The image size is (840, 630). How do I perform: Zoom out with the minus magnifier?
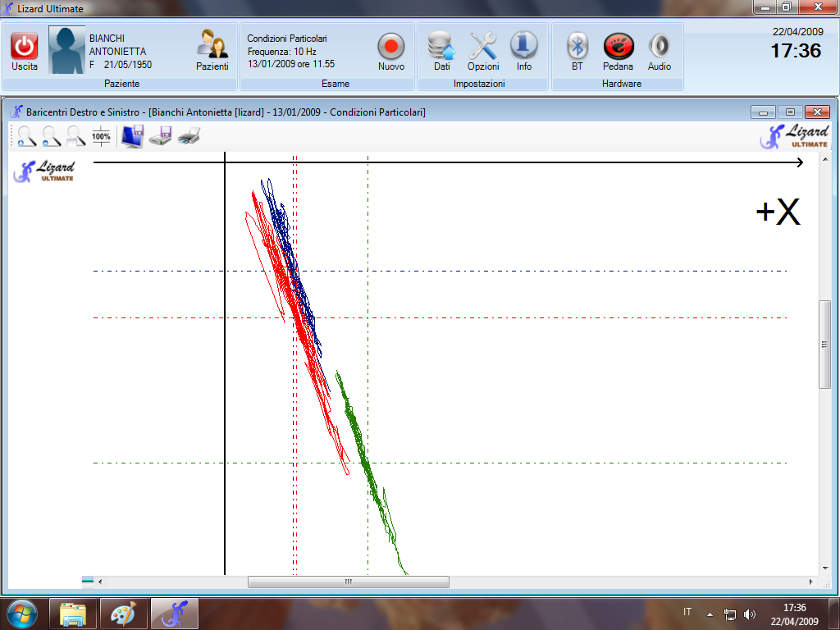tap(51, 136)
